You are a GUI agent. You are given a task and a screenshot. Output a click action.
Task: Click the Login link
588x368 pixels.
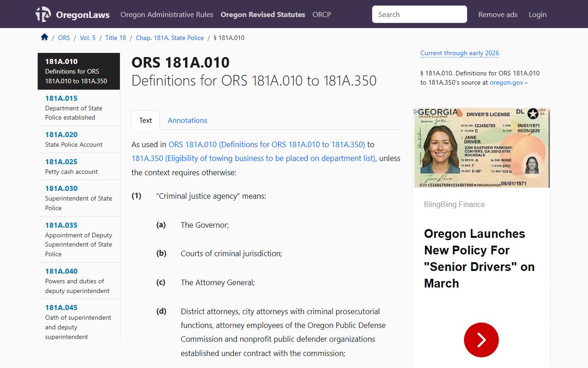(x=537, y=14)
